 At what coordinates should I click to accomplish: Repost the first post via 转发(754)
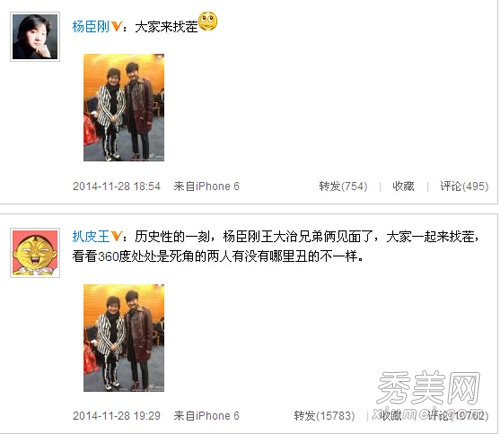tap(343, 186)
